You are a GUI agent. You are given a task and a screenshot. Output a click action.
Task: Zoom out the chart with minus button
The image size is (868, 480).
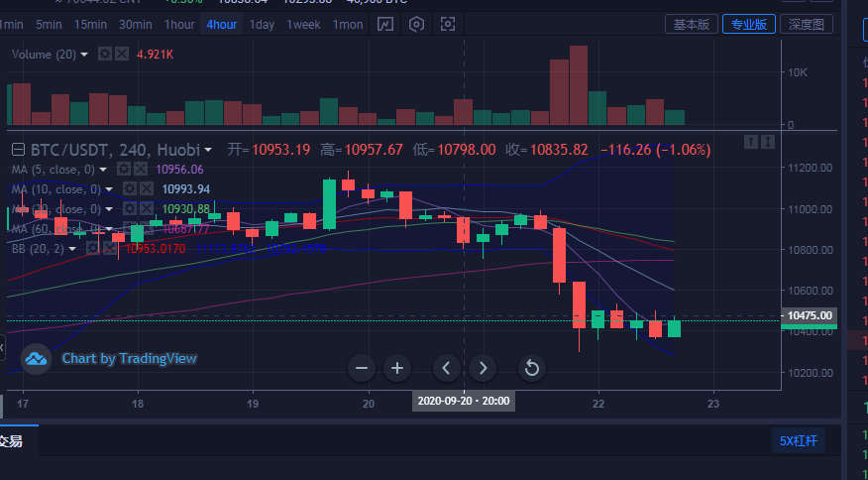click(362, 368)
